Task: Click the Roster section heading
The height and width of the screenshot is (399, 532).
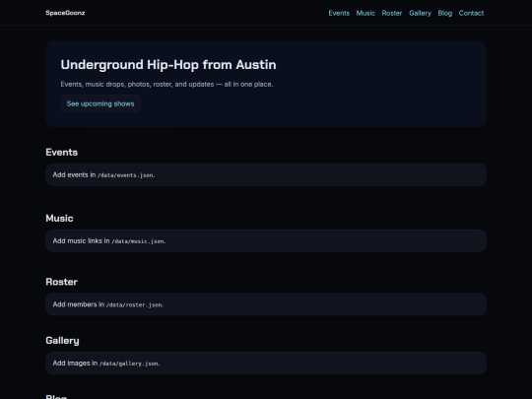Action: [x=61, y=282]
